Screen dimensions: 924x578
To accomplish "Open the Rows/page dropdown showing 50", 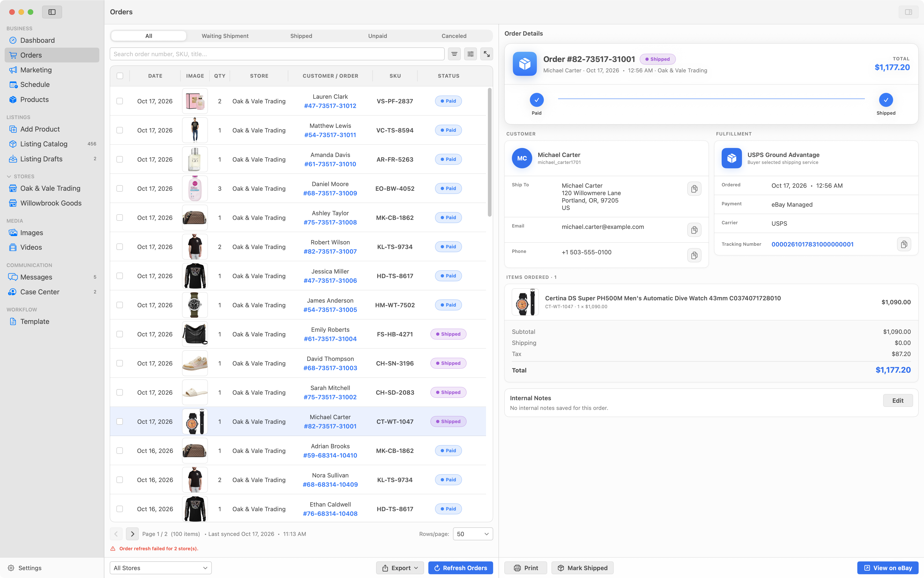I will pyautogui.click(x=473, y=534).
